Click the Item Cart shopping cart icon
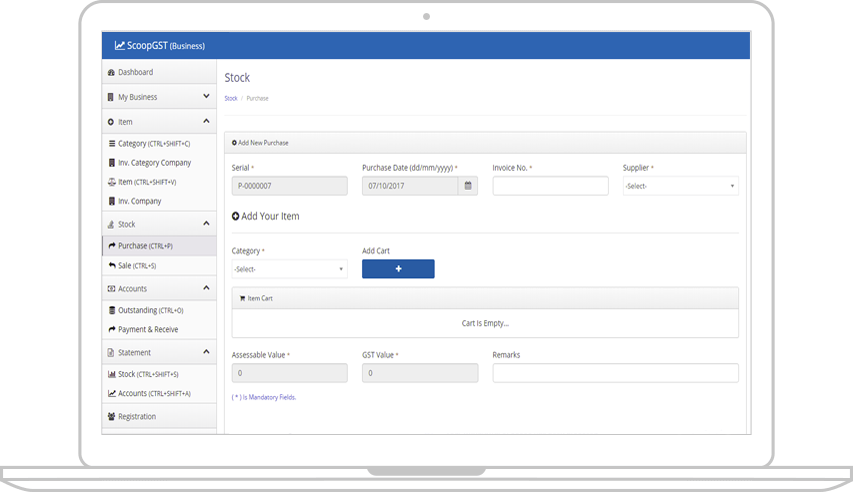The image size is (853, 492). 241,298
